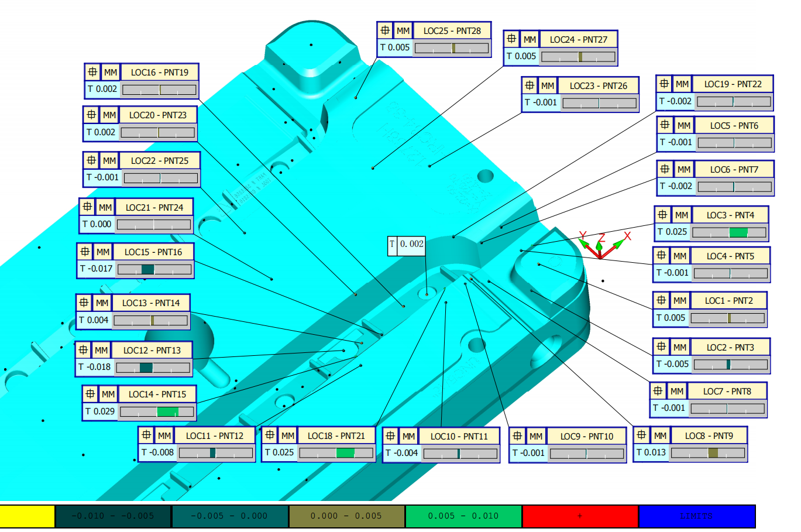This screenshot has height=532, width=801.
Task: Select the T 0.002 callout near the hole
Action: click(407, 244)
